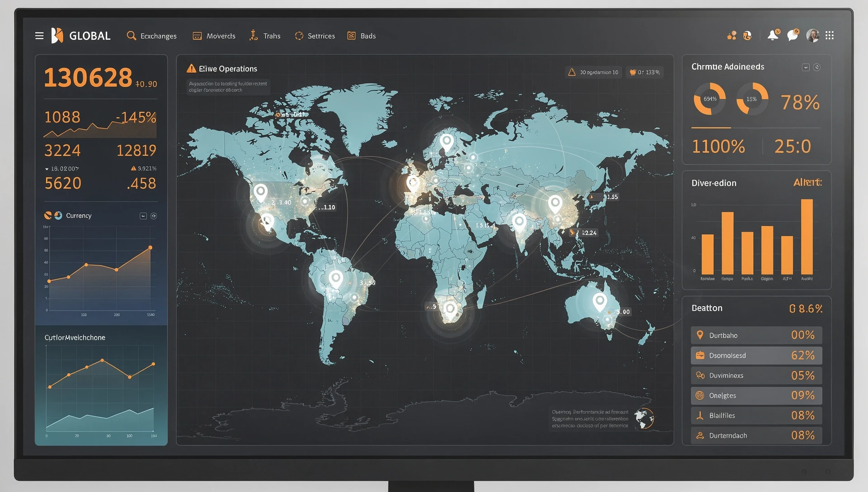Click the 130628 headline value
The image size is (868, 492).
[88, 77]
